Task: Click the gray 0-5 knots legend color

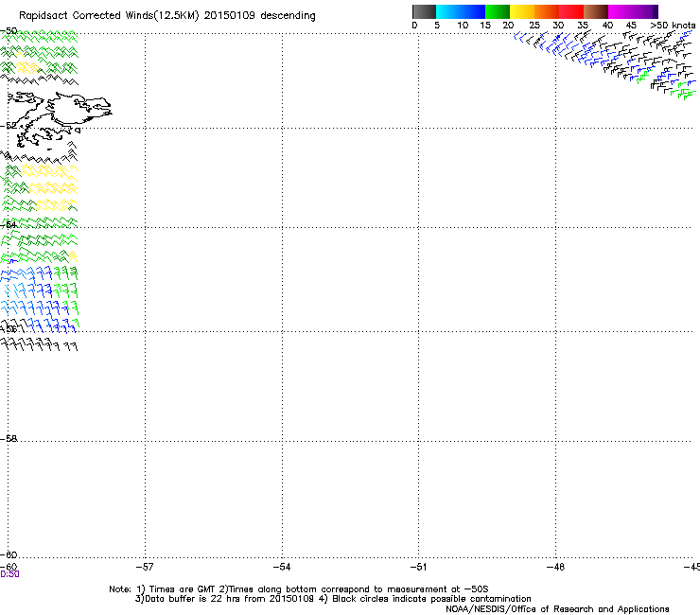Action: (424, 11)
